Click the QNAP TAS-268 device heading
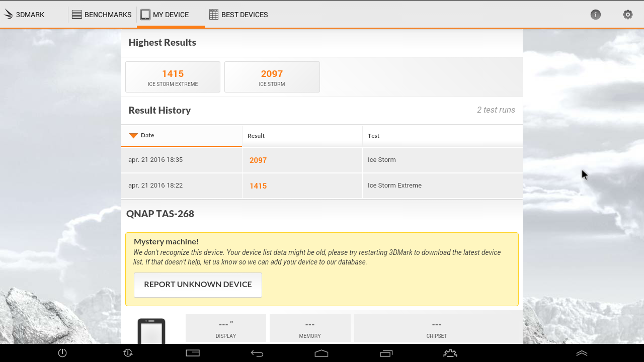644x362 pixels. coord(160,214)
